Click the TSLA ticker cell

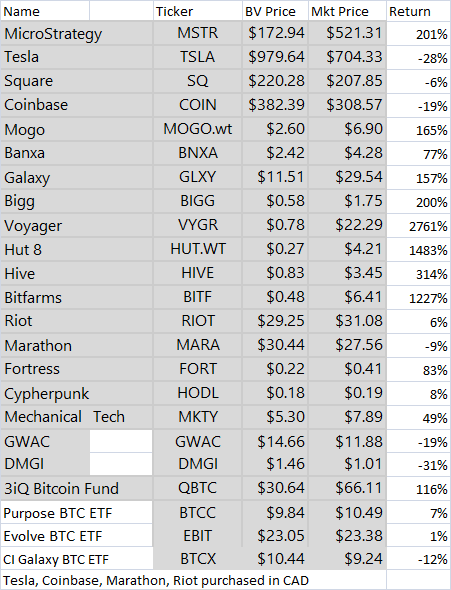click(x=197, y=57)
